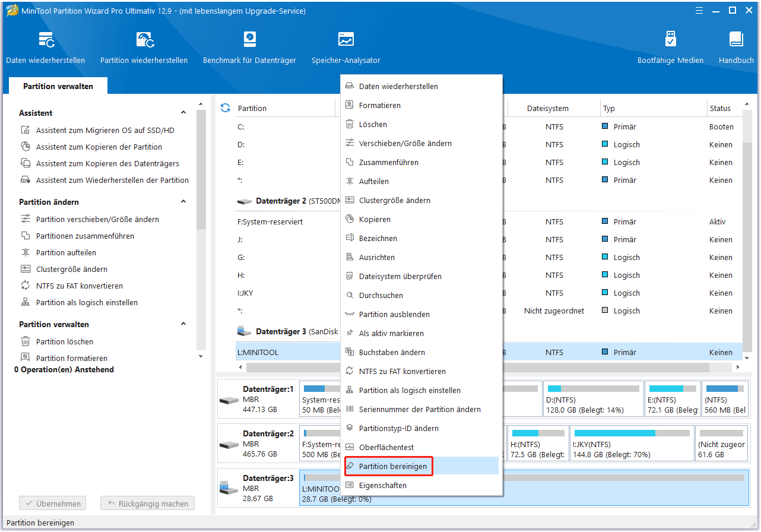
Task: Choose Seriennummer der Partition ändern
Action: (x=421, y=409)
